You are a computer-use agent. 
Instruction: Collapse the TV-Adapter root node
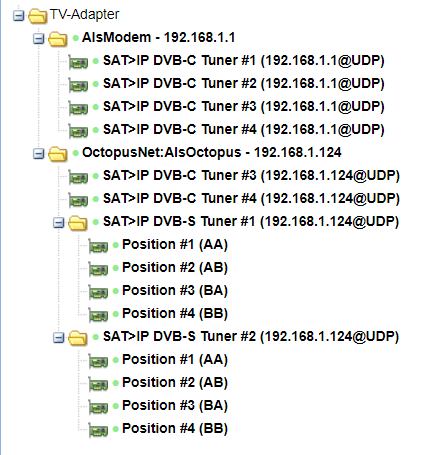tap(18, 15)
